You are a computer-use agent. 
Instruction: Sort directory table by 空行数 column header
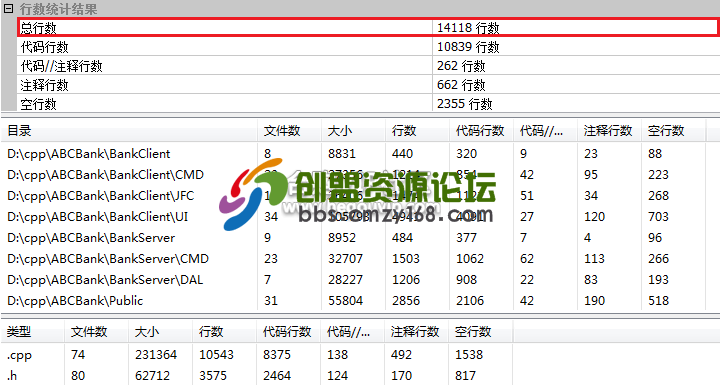click(673, 131)
